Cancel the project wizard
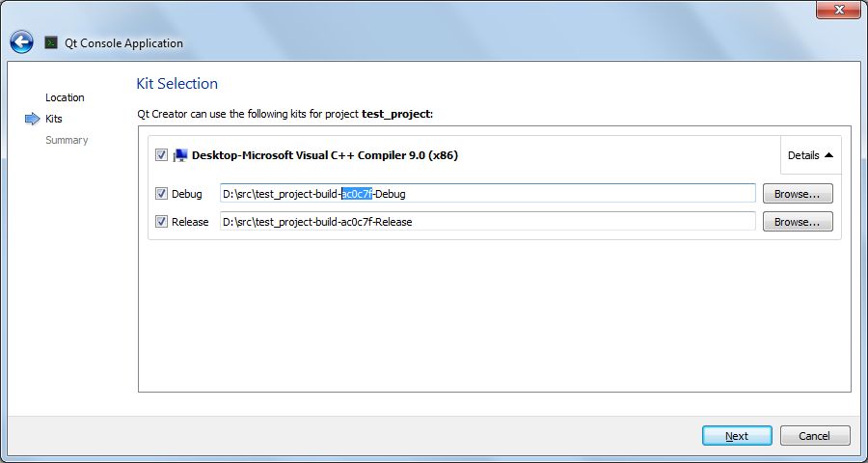Image resolution: width=868 pixels, height=463 pixels. click(815, 436)
